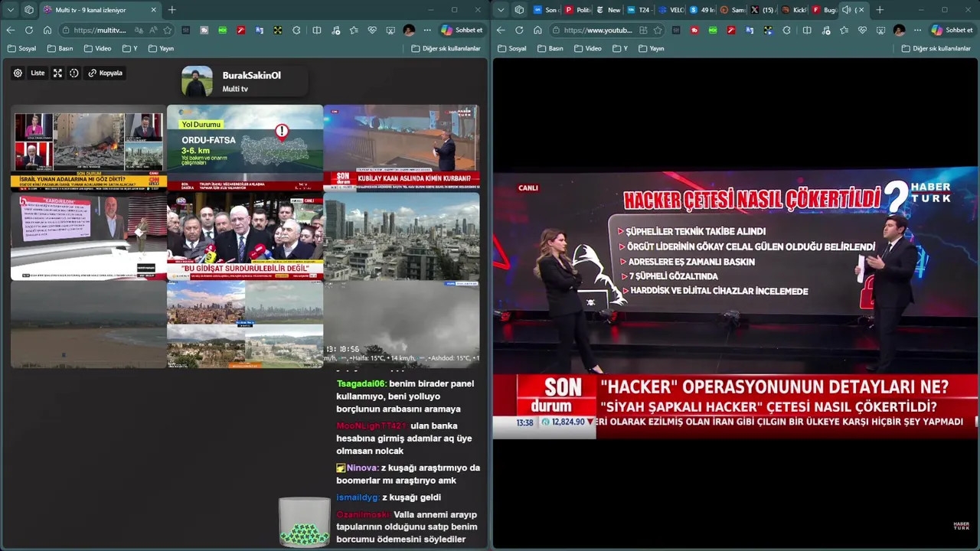Screen dimensions: 980x551
Task: Reload the YouTube browser page
Action: tap(519, 30)
